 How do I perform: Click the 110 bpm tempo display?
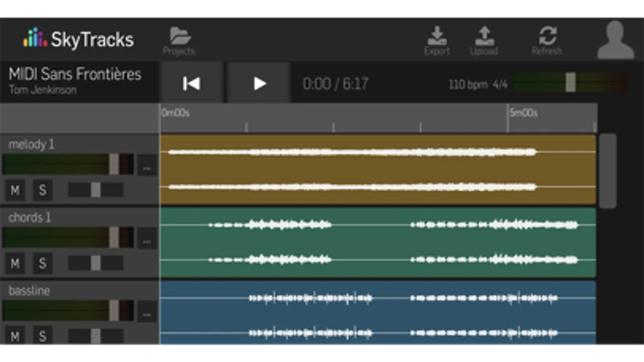pos(468,84)
